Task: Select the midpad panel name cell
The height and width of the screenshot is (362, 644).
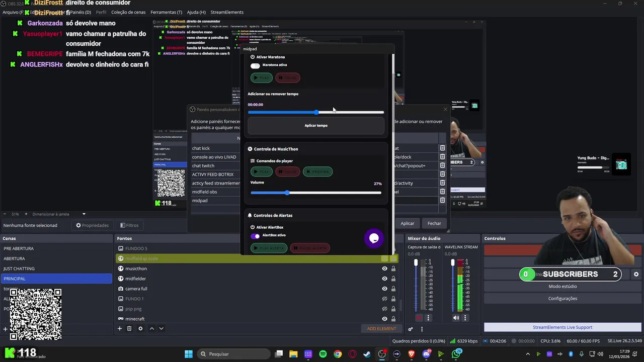Action: pos(216,201)
